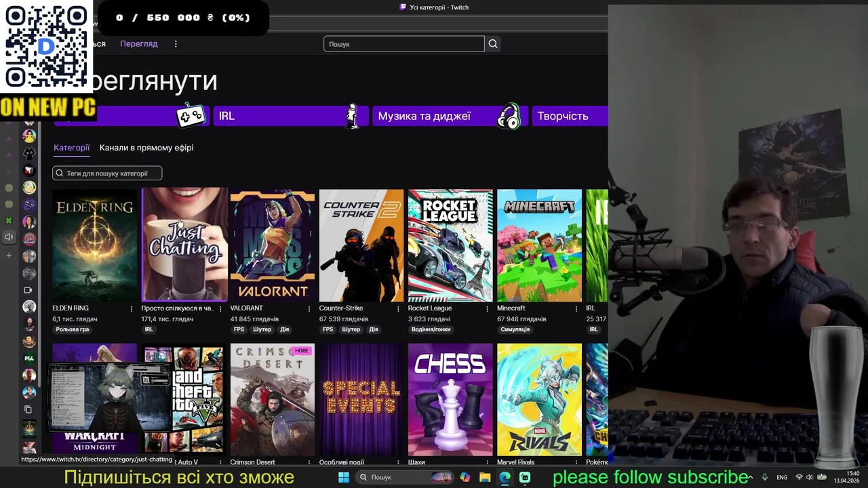Viewport: 868px width, 488px height.
Task: Show hidden tray icons chevron
Action: pyautogui.click(x=750, y=477)
